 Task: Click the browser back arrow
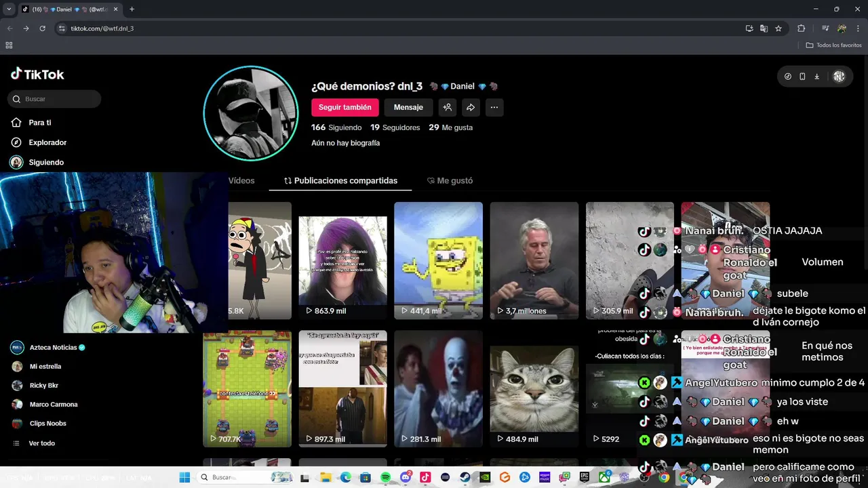10,28
